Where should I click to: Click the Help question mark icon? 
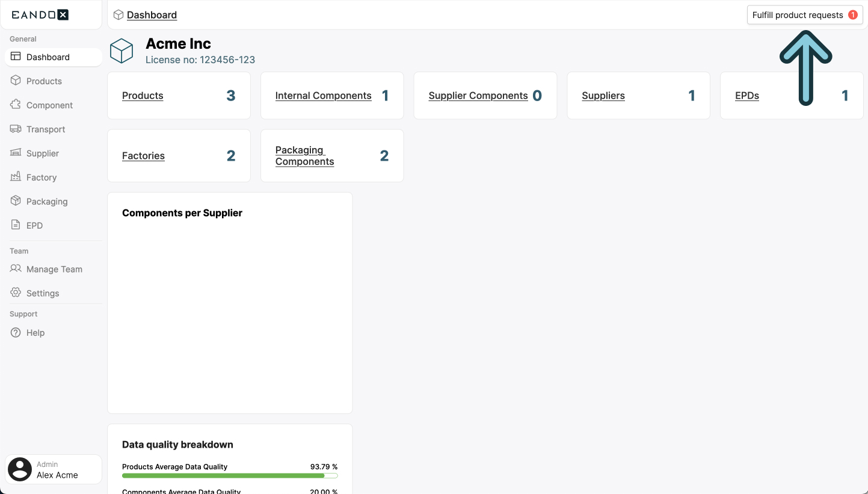[x=16, y=332]
